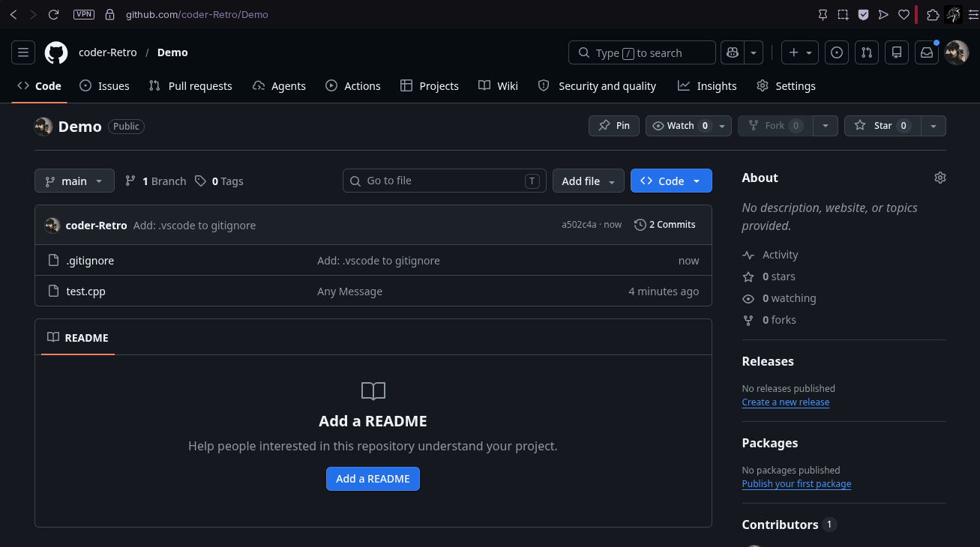
Task: Open the notifications inbox icon
Action: [927, 52]
